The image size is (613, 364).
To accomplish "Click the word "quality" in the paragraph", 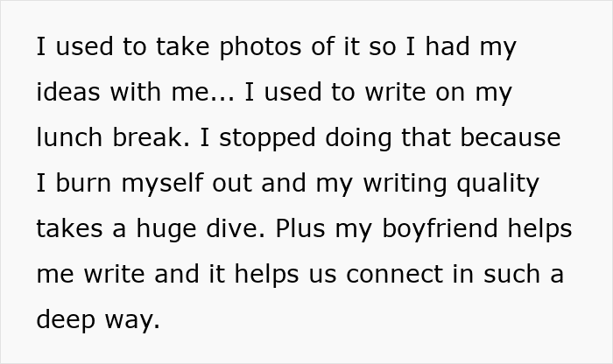I will pyautogui.click(x=496, y=184).
